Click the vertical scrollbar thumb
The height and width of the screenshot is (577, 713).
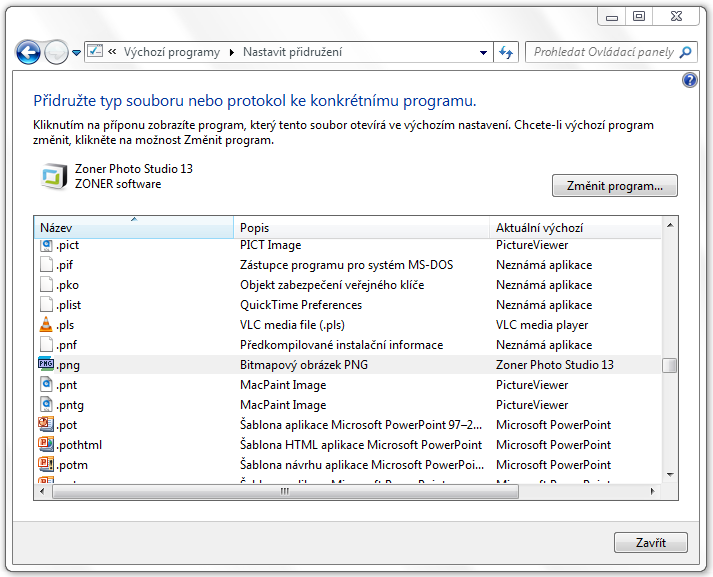[670, 365]
